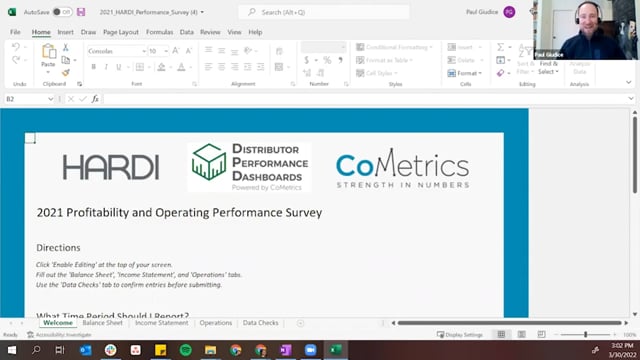Open the Balance Sheet worksheet tab
The width and height of the screenshot is (640, 360).
pyautogui.click(x=102, y=323)
